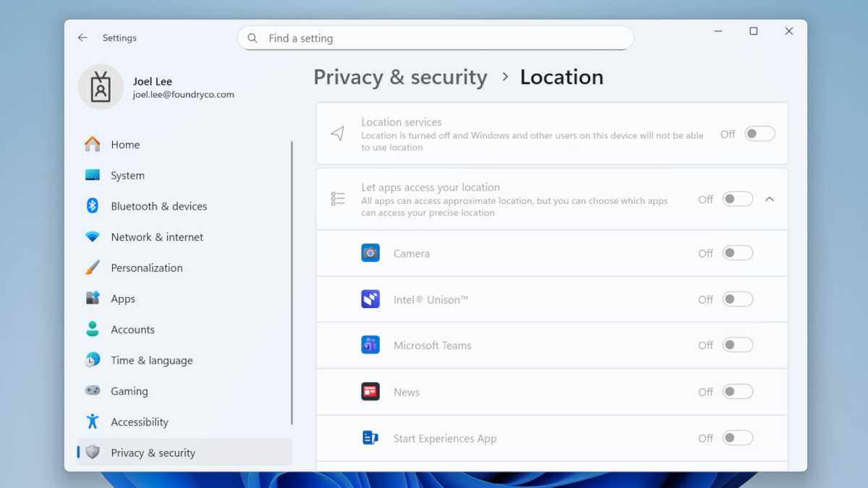Turn on location access for Camera

pos(738,252)
